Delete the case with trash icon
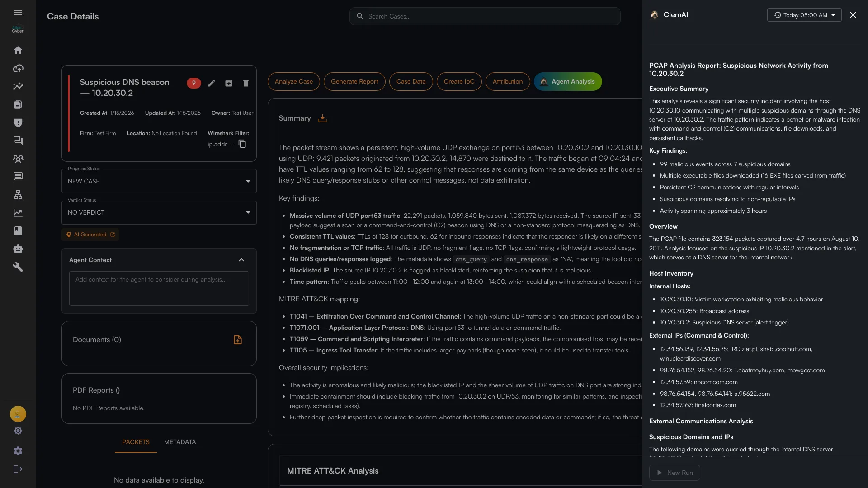The width and height of the screenshot is (868, 488). click(246, 83)
